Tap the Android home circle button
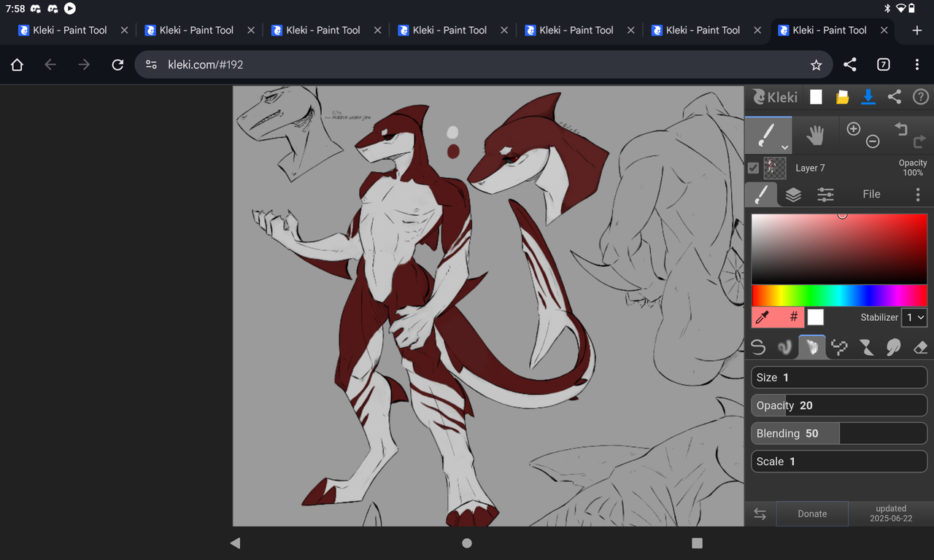Screen dimensions: 934x560 (467, 543)
